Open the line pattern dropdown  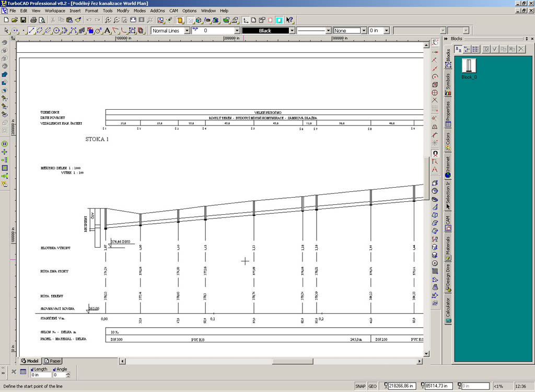click(329, 31)
